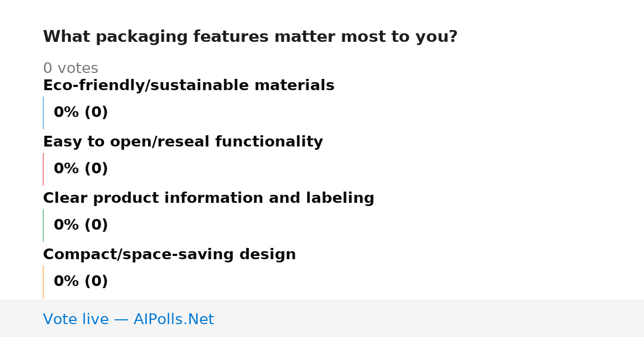Screen dimensions: 644x337
Task: Click the 0% (0) result for Compact/space-saving design
Action: click(x=81, y=282)
